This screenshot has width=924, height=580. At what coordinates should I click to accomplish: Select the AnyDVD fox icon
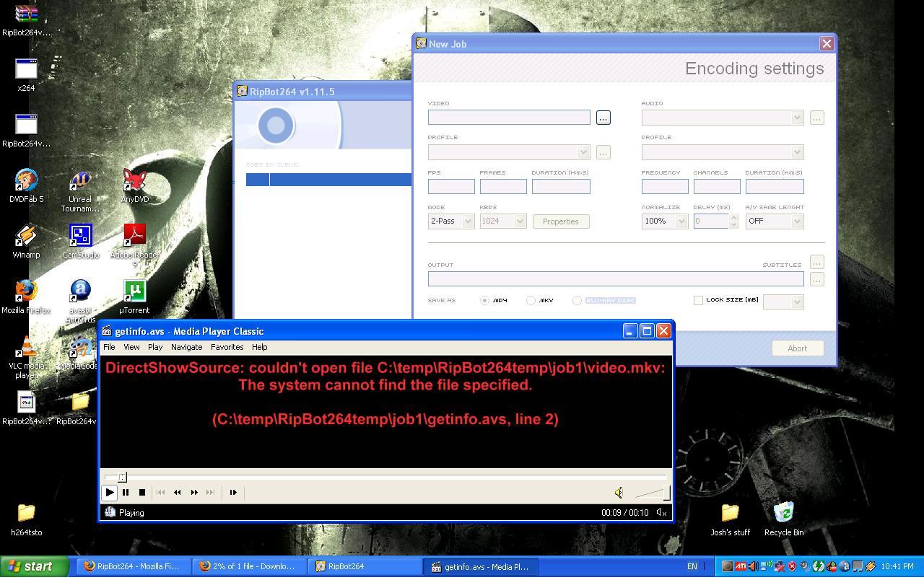(x=134, y=186)
